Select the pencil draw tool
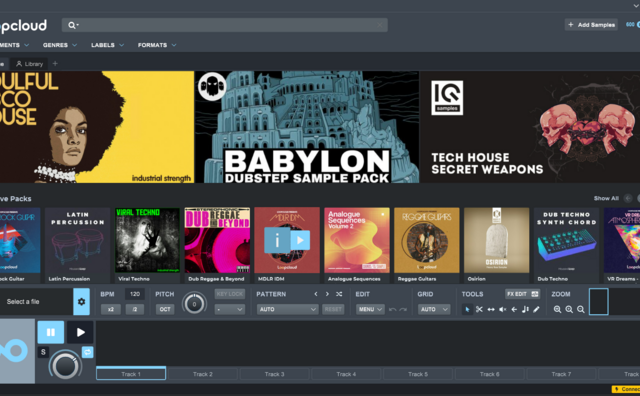Image resolution: width=640 pixels, height=396 pixels. click(x=536, y=309)
